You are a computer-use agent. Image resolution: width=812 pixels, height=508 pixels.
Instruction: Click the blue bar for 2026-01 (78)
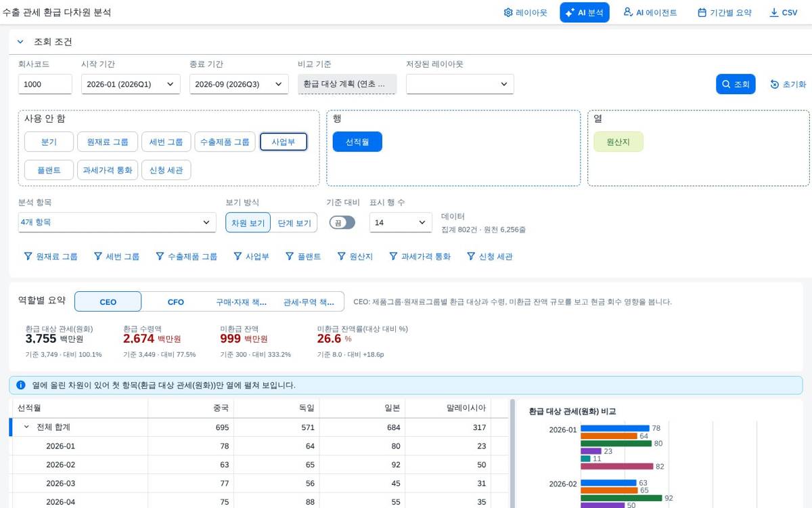coord(614,428)
